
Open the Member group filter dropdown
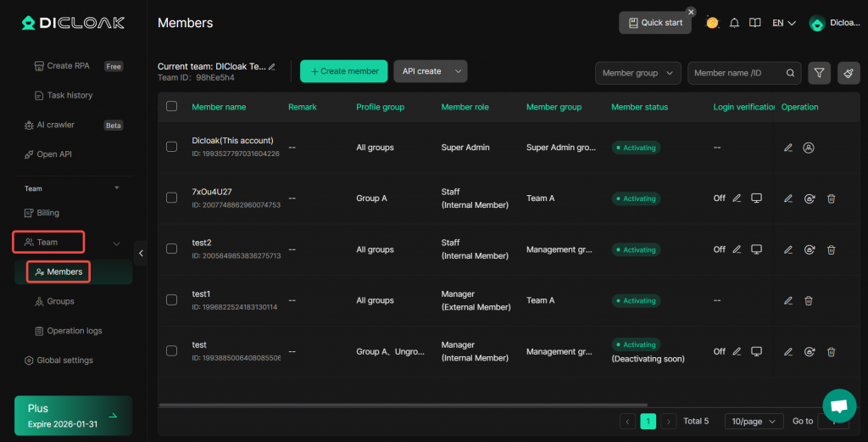[637, 73]
